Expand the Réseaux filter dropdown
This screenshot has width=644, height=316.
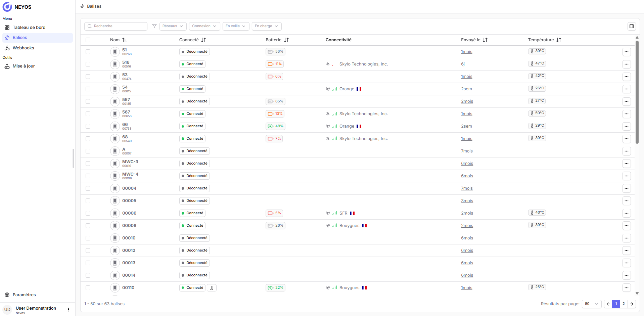tap(173, 26)
